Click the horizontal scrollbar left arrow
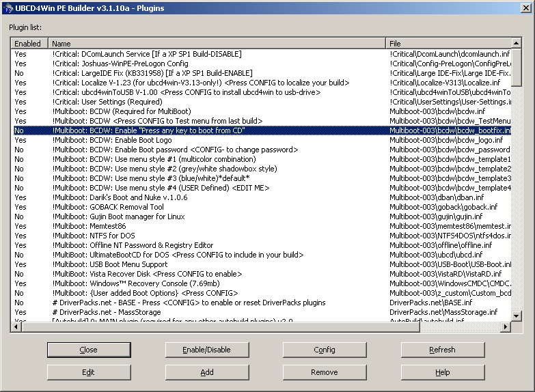 (16, 327)
